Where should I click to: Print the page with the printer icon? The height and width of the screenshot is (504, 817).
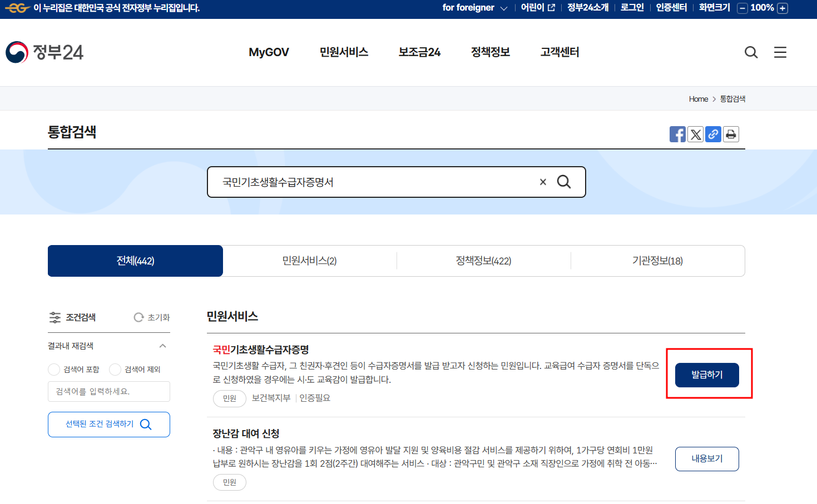pos(731,134)
